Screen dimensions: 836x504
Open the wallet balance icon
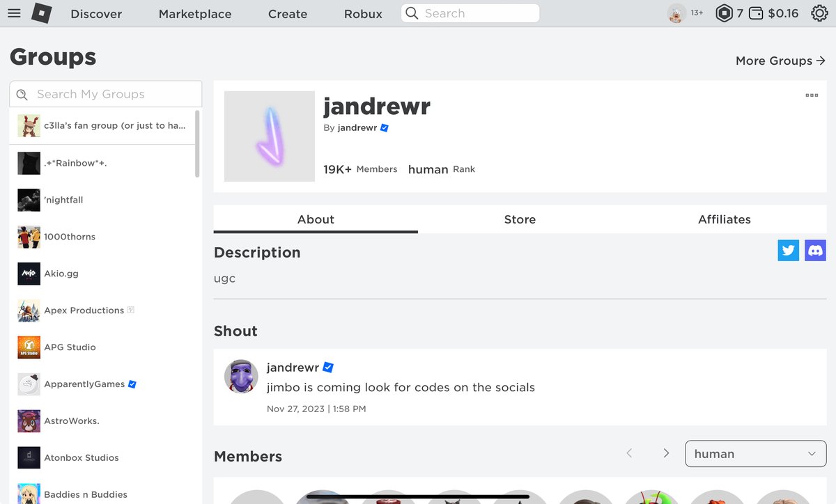(x=756, y=13)
